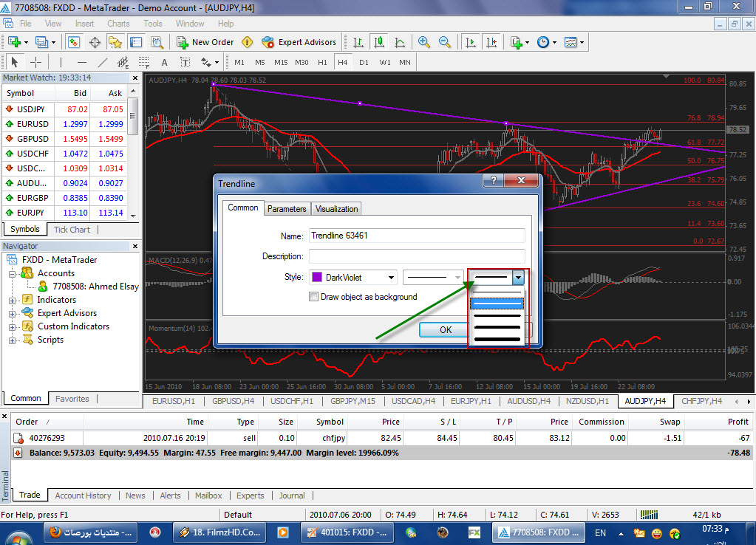
Task: Select the vertical line drawing tool
Action: (61, 62)
